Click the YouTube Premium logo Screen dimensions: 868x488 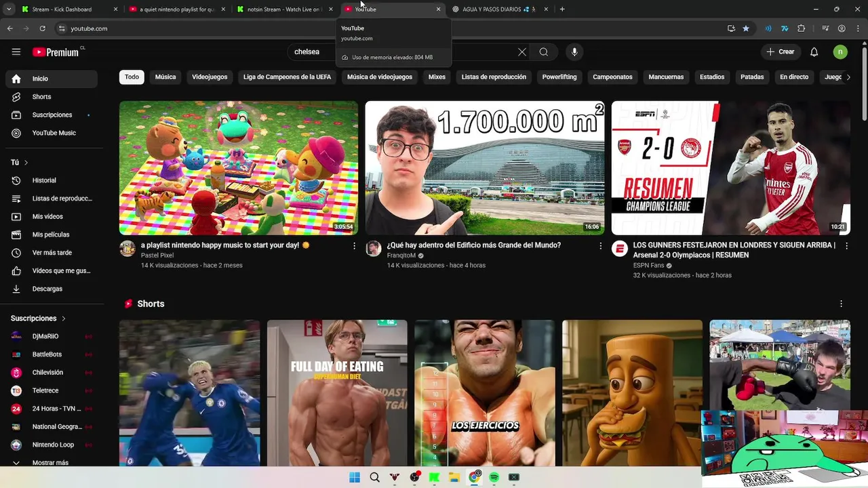56,52
